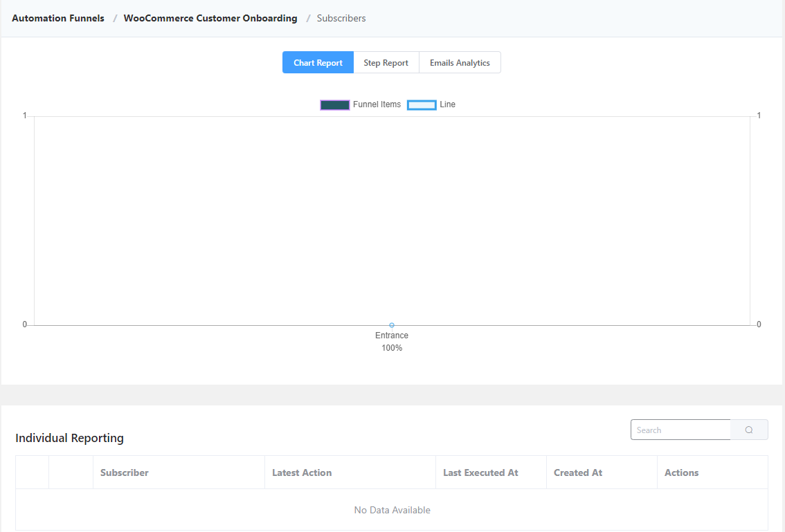Screen dimensions: 785x532
Task: Toggle the Line legend swatch
Action: tap(422, 104)
